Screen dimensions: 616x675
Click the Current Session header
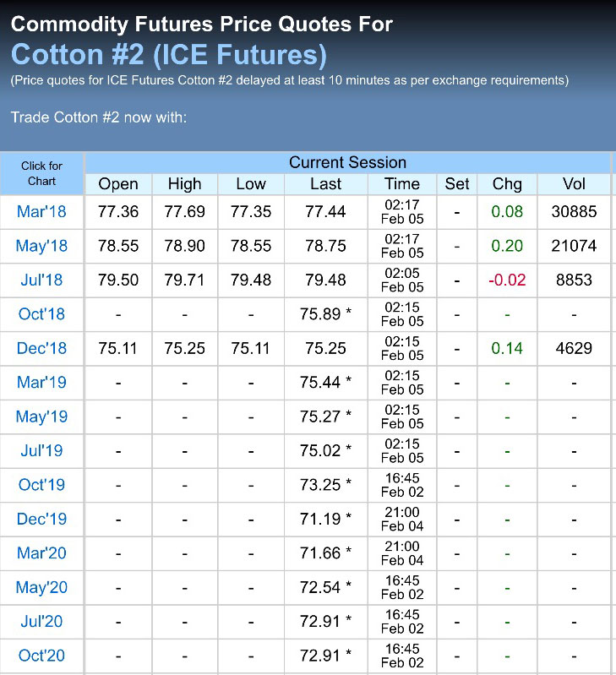point(347,162)
